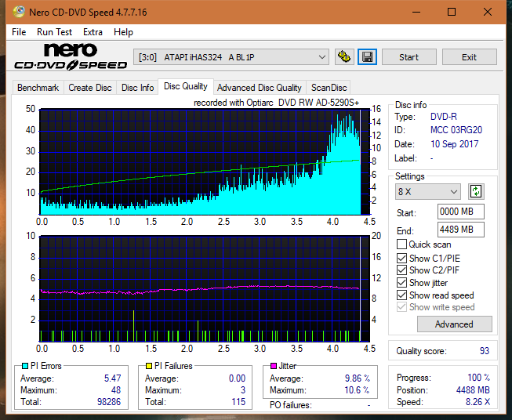Switch to the Create Disc tab
The image size is (512, 420).
(x=90, y=88)
